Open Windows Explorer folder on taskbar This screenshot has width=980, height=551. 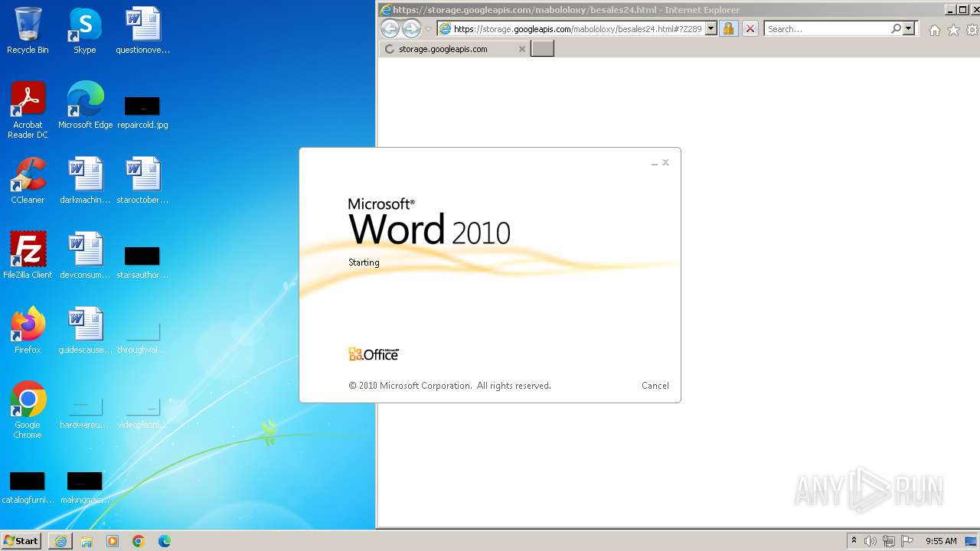87,541
